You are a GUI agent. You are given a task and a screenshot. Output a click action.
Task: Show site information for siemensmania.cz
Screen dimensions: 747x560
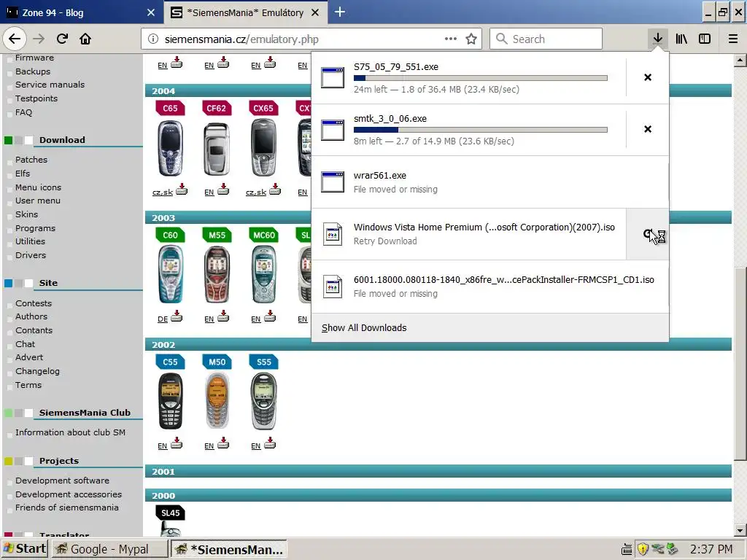pyautogui.click(x=153, y=39)
